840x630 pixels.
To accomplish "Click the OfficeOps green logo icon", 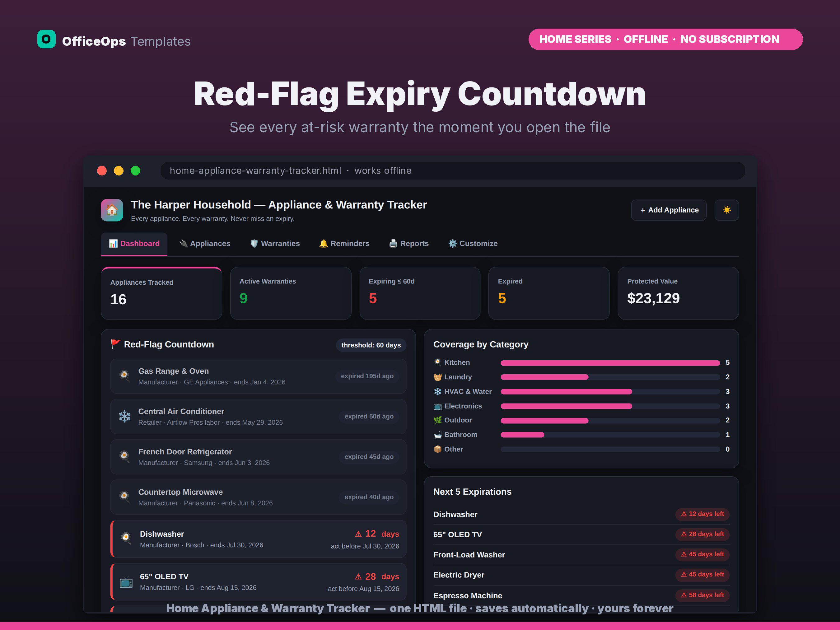I will (46, 39).
